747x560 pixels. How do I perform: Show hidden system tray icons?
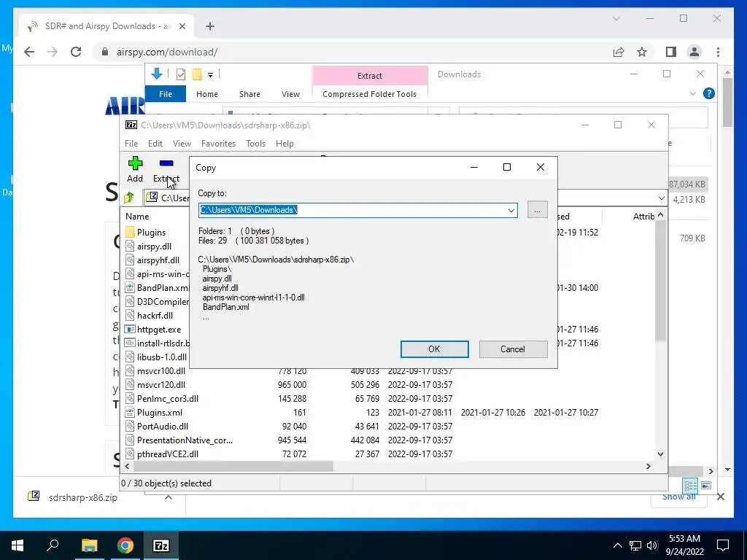(x=617, y=545)
